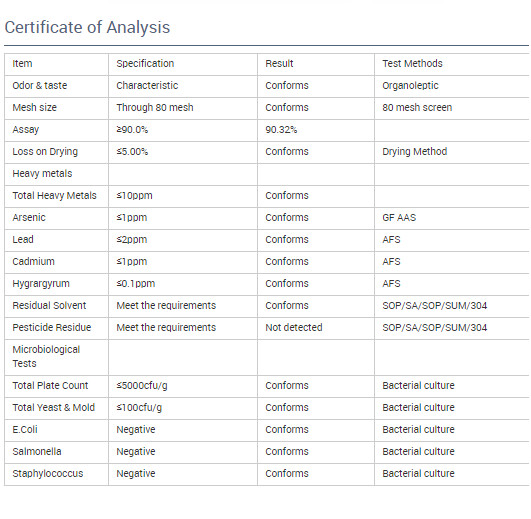Screen dimensions: 531x519
Task: Click Conforms in the Mesh size row
Action: (x=287, y=108)
